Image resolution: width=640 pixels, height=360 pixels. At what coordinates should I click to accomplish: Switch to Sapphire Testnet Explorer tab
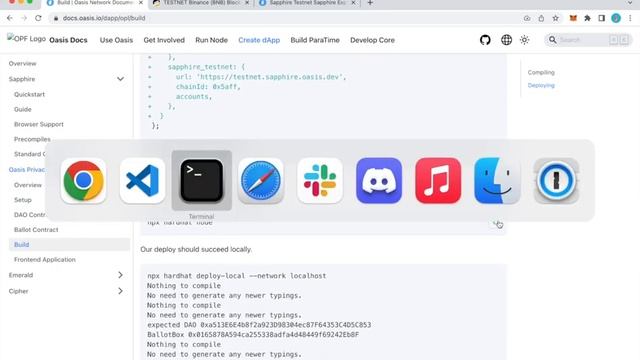pos(308,3)
